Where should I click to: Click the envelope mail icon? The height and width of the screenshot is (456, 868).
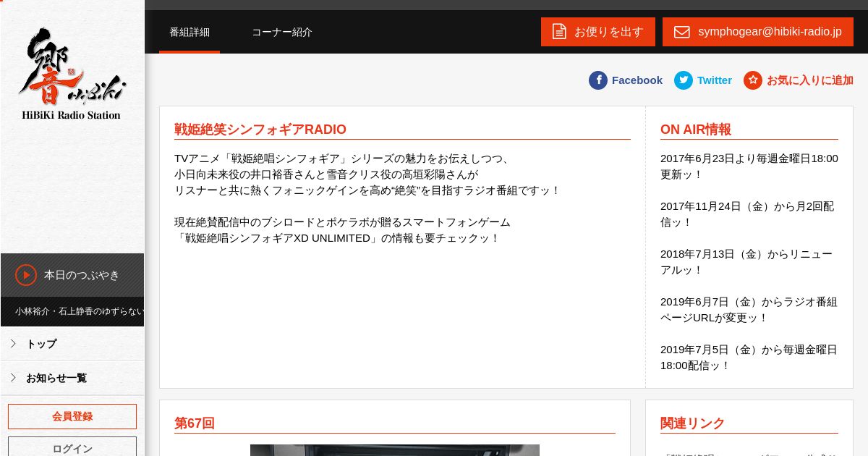tap(681, 32)
